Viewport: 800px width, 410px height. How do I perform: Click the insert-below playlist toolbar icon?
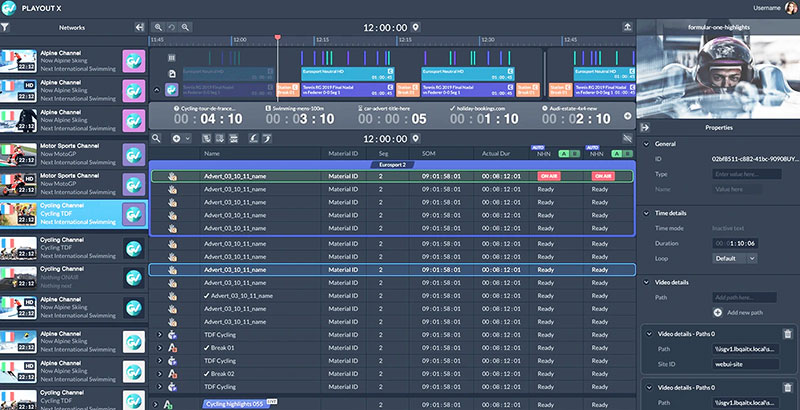[220, 138]
